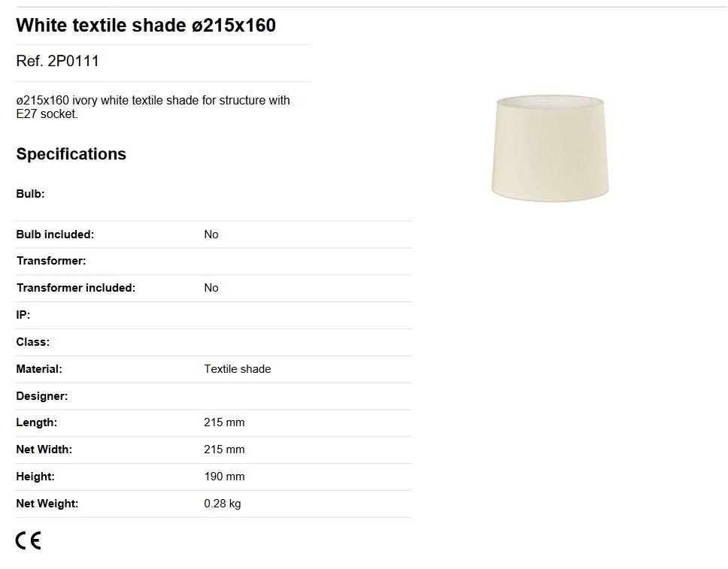This screenshot has height=569, width=728.
Task: Click the Bulb included row label
Action: tap(55, 235)
